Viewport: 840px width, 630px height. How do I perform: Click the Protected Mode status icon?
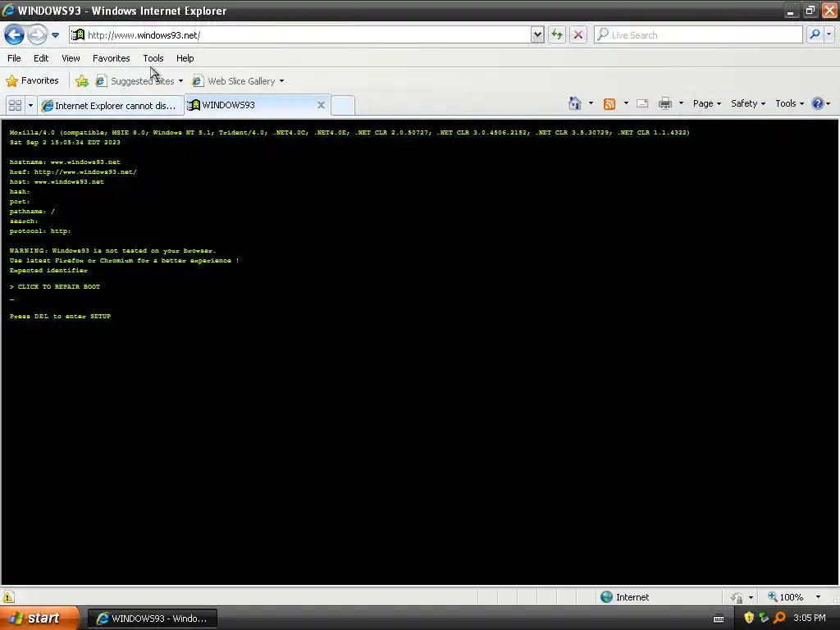[x=737, y=597]
